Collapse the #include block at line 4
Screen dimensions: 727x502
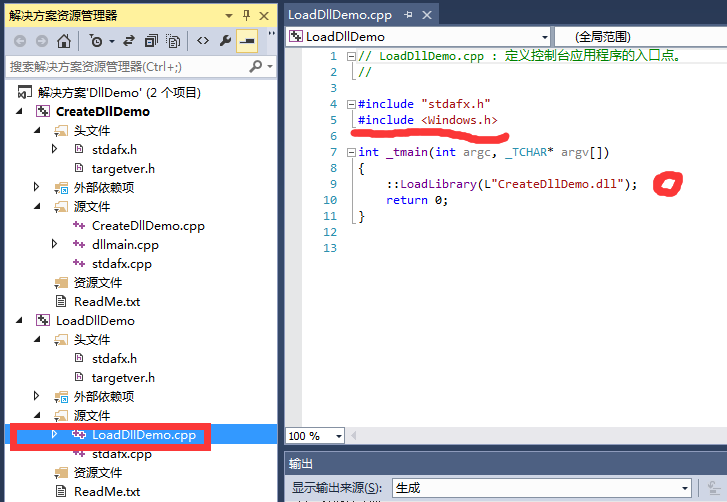click(x=351, y=104)
